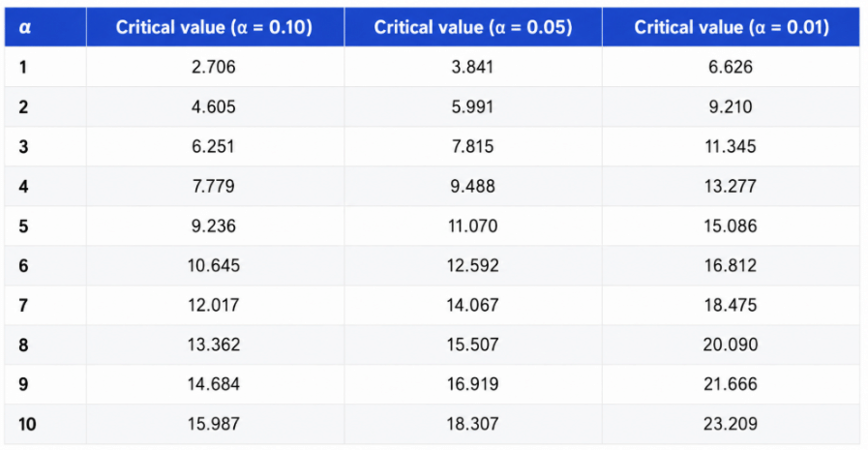
Task: Click the cell with 12.017
Action: 214,305
